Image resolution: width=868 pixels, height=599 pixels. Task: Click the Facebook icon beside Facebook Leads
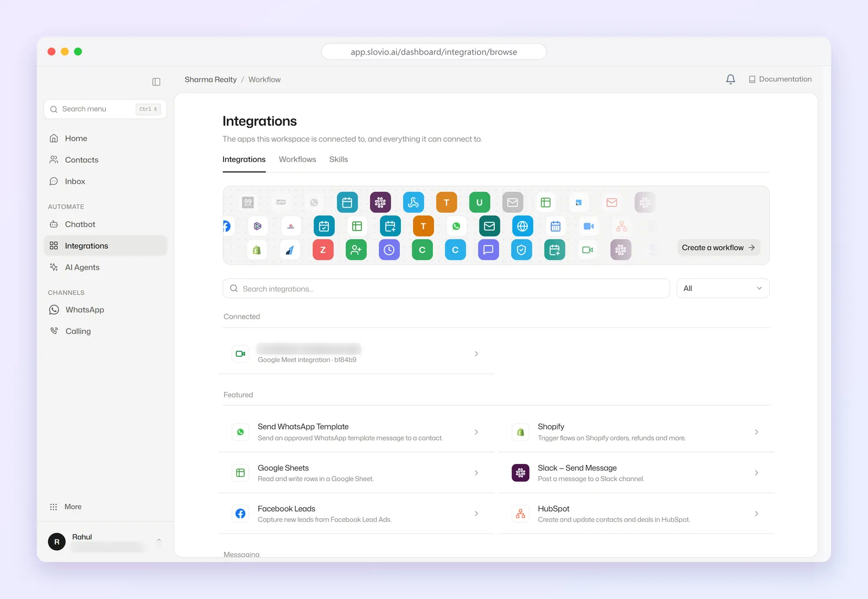click(240, 513)
